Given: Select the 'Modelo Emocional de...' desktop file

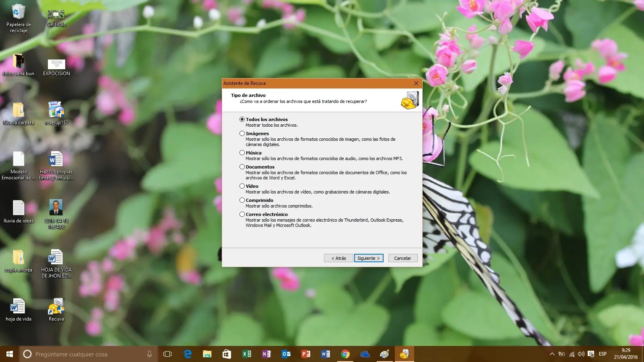Looking at the screenshot, I should tap(19, 166).
